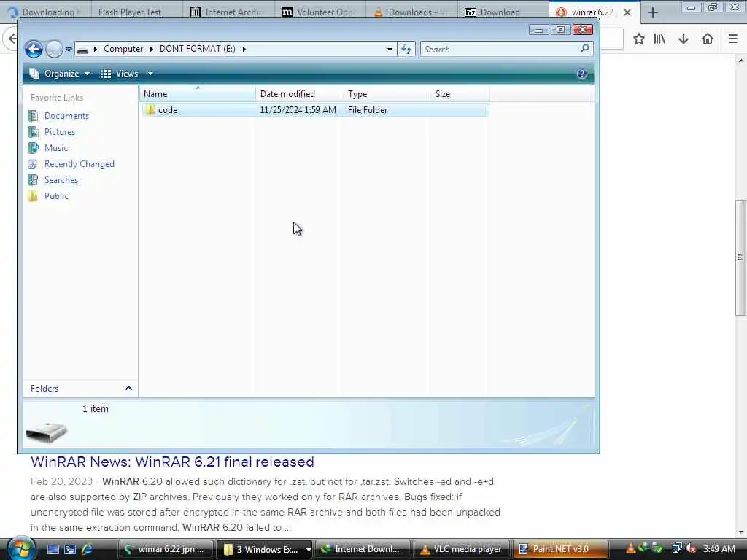747x560 pixels.
Task: Bookmark page with the star icon
Action: click(639, 39)
